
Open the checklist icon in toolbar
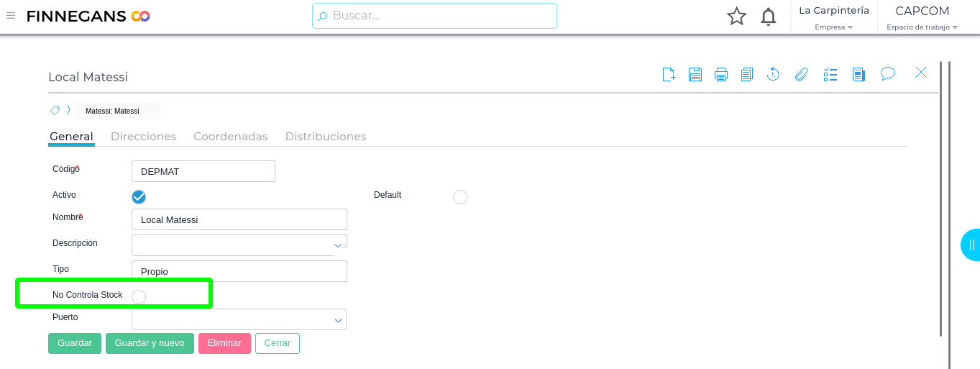coord(830,74)
